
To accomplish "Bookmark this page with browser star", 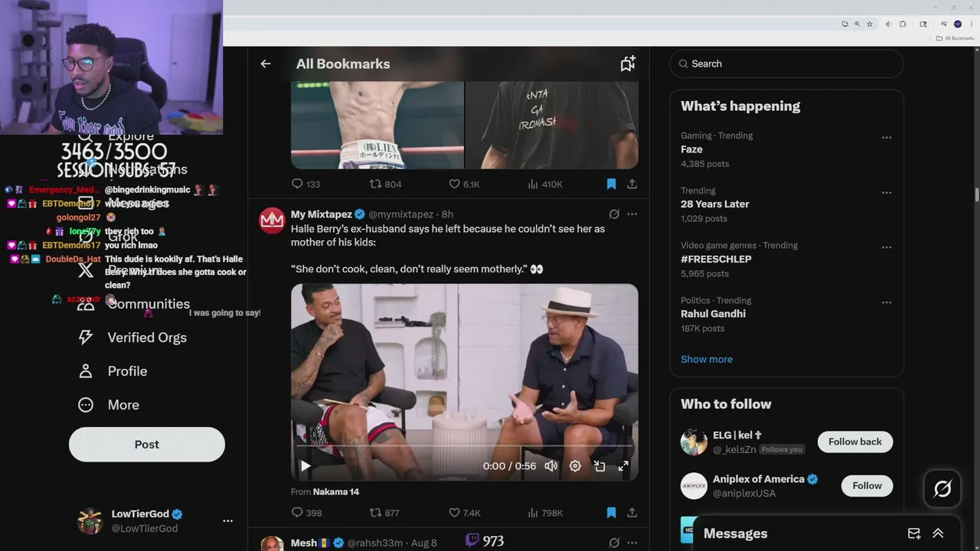I will pos(870,24).
